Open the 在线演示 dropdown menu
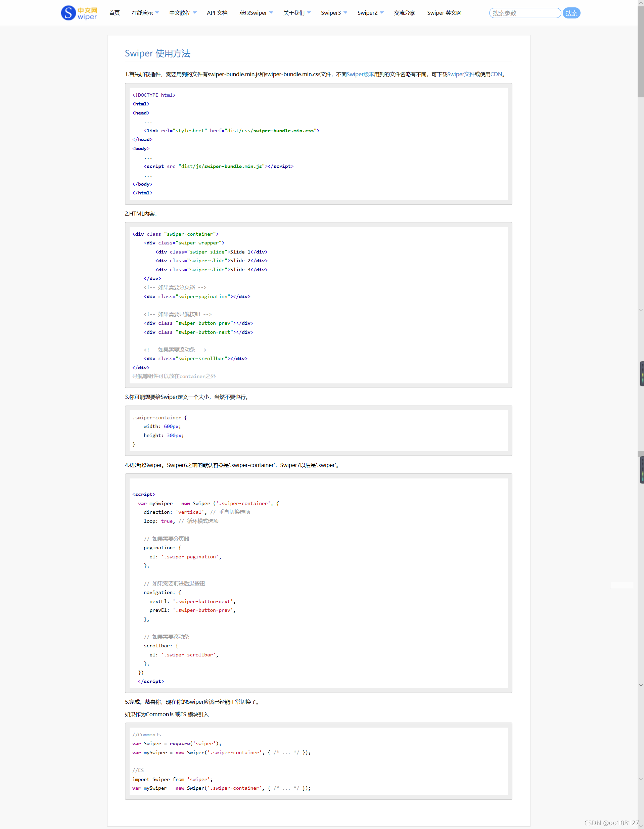 145,13
